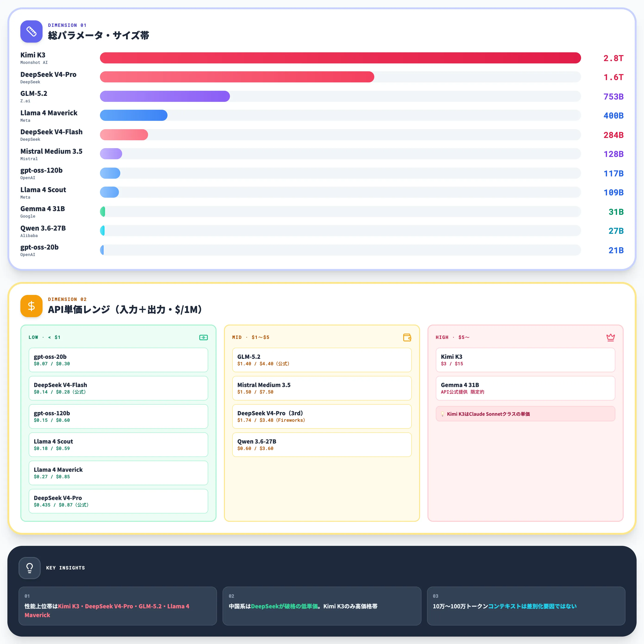Select the DeepSeek V4-Flash price card
Screen dimensions: 644x644
118,388
